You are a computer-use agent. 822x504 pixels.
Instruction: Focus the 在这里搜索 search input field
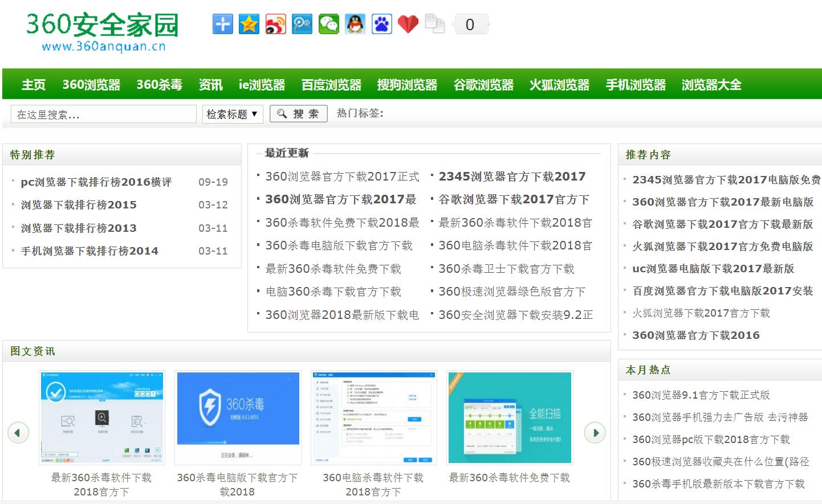coord(104,114)
